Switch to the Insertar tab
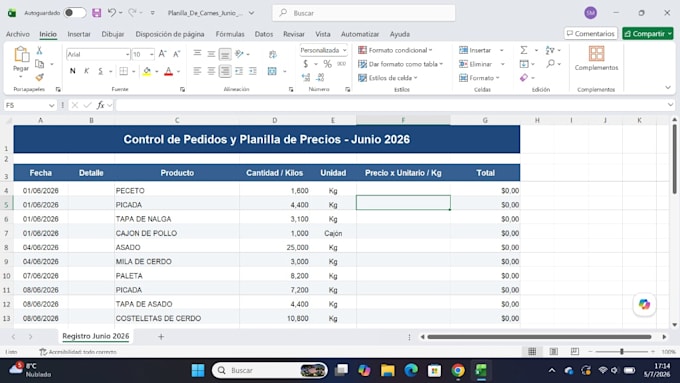Image resolution: width=680 pixels, height=383 pixels. coord(79,34)
